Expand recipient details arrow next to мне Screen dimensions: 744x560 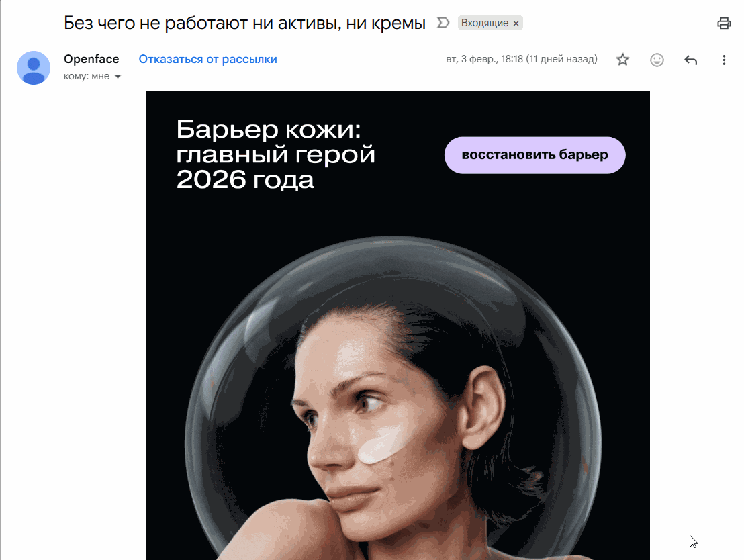click(x=118, y=77)
